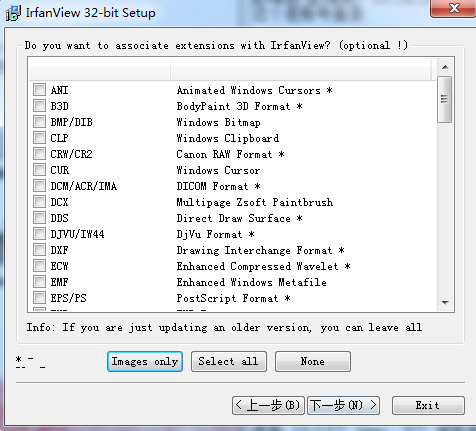Enable the DCM/ACR/IMA checkbox
This screenshot has width=476, height=431.
pyautogui.click(x=39, y=186)
